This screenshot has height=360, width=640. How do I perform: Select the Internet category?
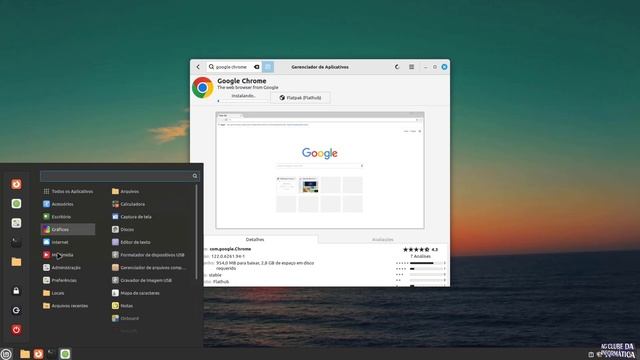pyautogui.click(x=68, y=242)
